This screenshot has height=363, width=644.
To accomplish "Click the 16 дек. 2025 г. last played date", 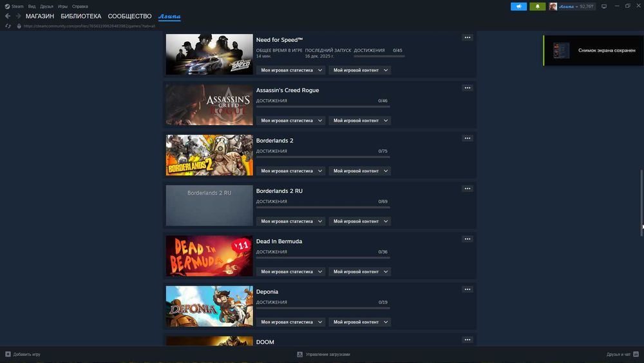I will pos(319,56).
